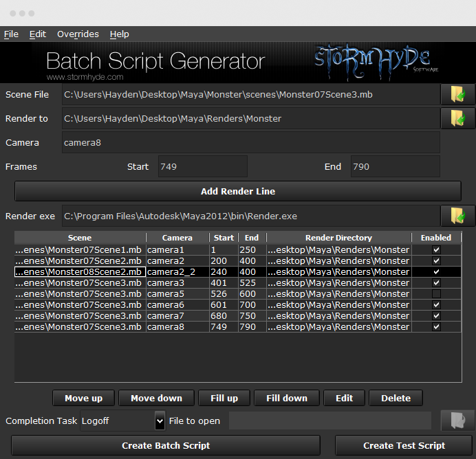Open the Overrides menu
This screenshot has width=476, height=459.
click(78, 34)
